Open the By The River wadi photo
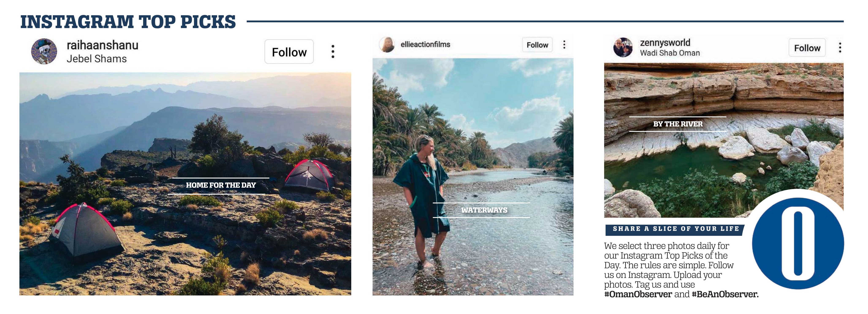 pyautogui.click(x=724, y=140)
